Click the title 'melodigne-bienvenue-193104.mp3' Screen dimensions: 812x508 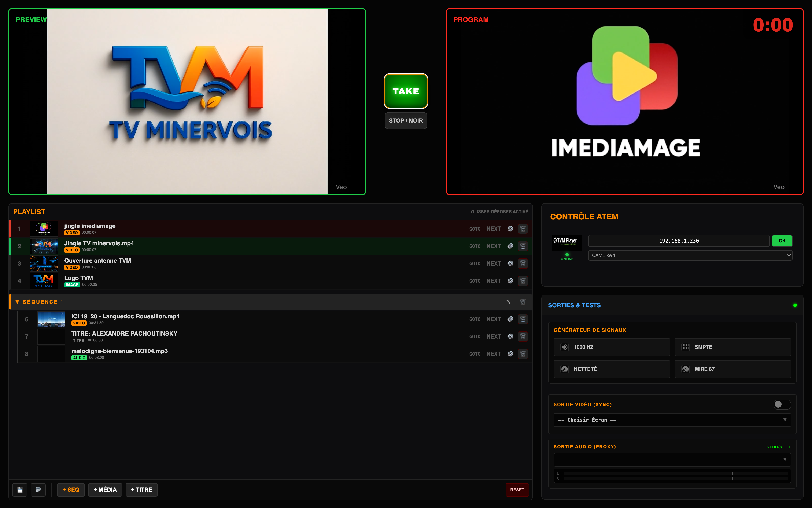tap(119, 351)
